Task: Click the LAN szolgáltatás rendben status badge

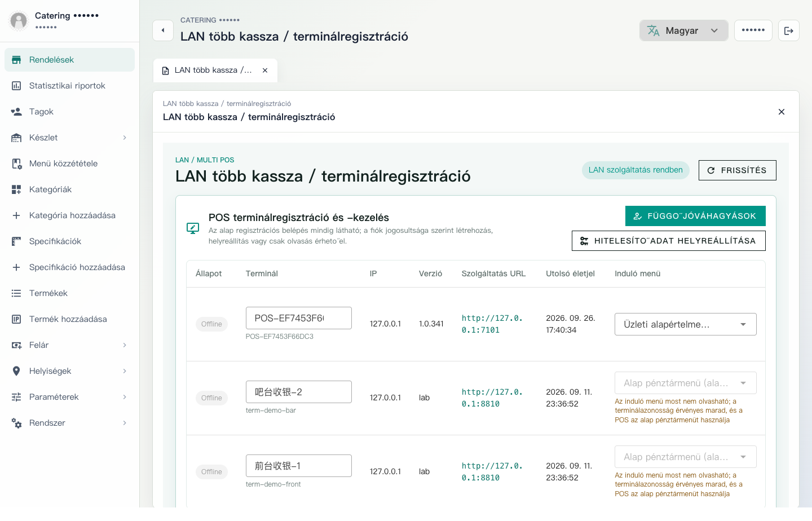Action: coord(636,170)
